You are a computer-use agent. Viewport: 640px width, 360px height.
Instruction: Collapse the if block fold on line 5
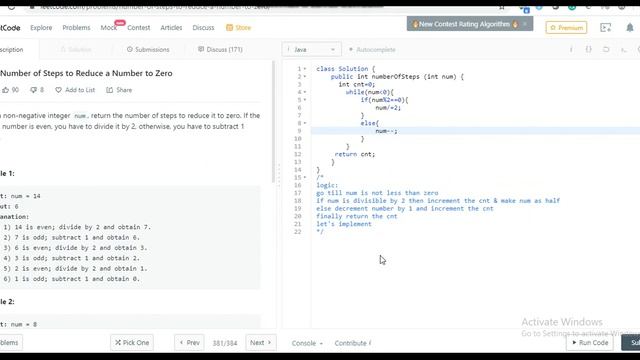pyautogui.click(x=305, y=100)
